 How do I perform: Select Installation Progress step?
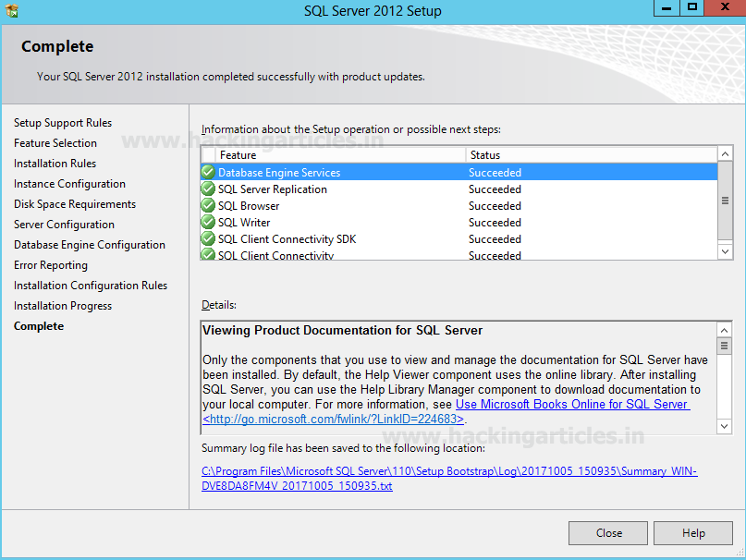point(63,306)
